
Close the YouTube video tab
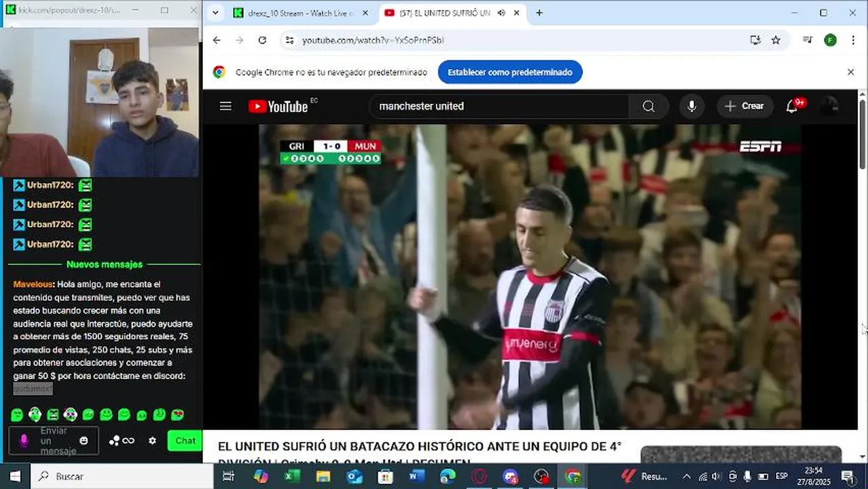(517, 13)
